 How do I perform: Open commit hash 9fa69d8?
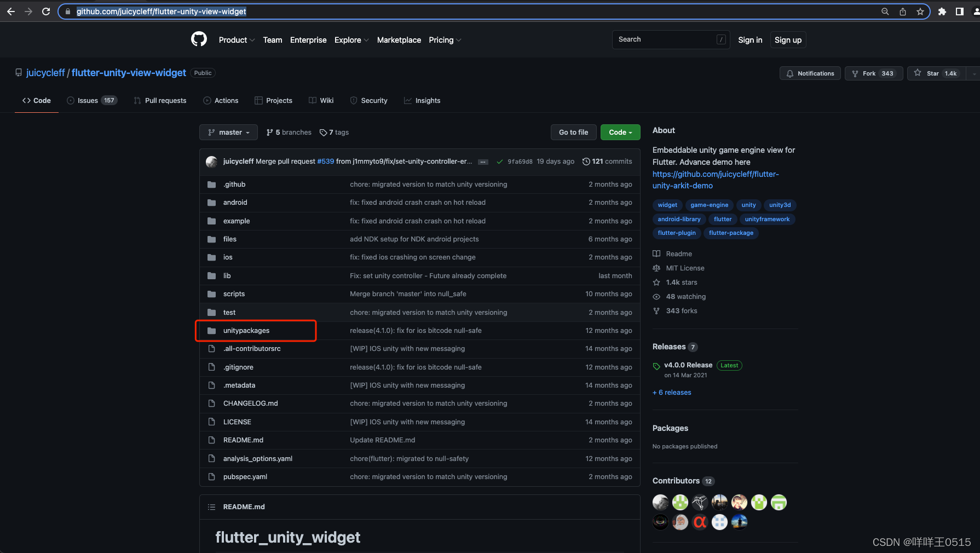[x=520, y=162]
